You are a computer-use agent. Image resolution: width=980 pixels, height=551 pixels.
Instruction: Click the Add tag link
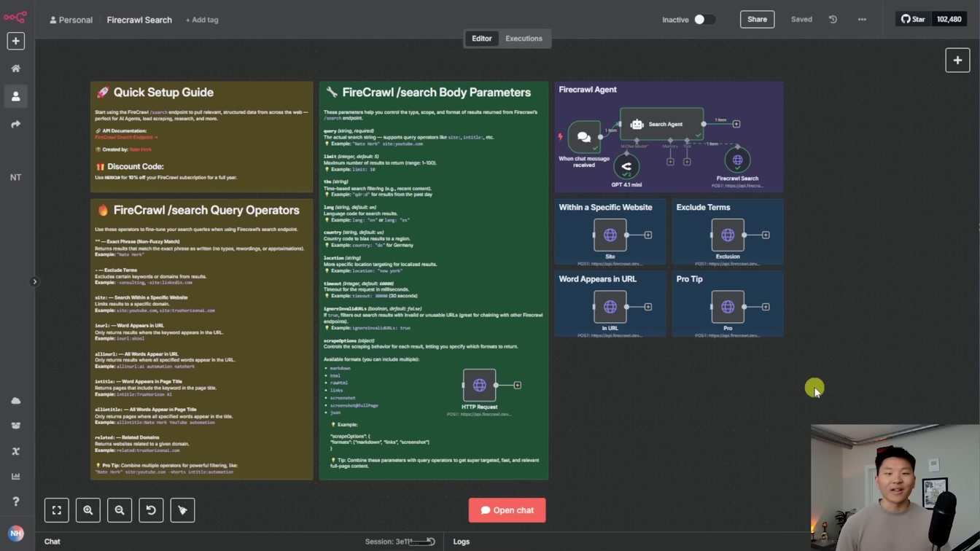tap(202, 20)
